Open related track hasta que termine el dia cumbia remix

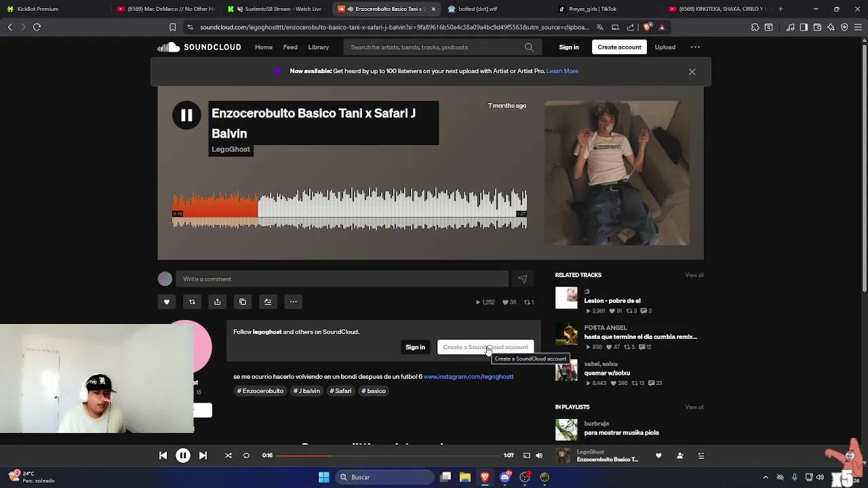[x=640, y=337]
